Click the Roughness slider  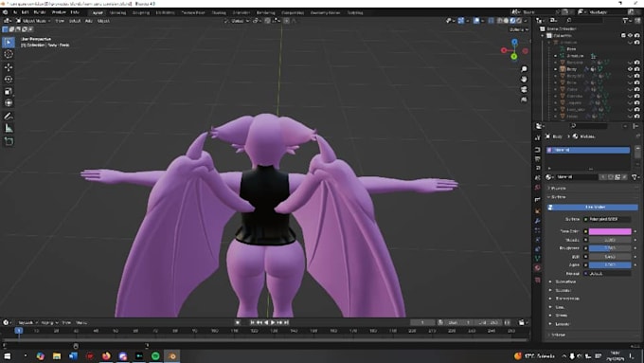pyautogui.click(x=610, y=248)
